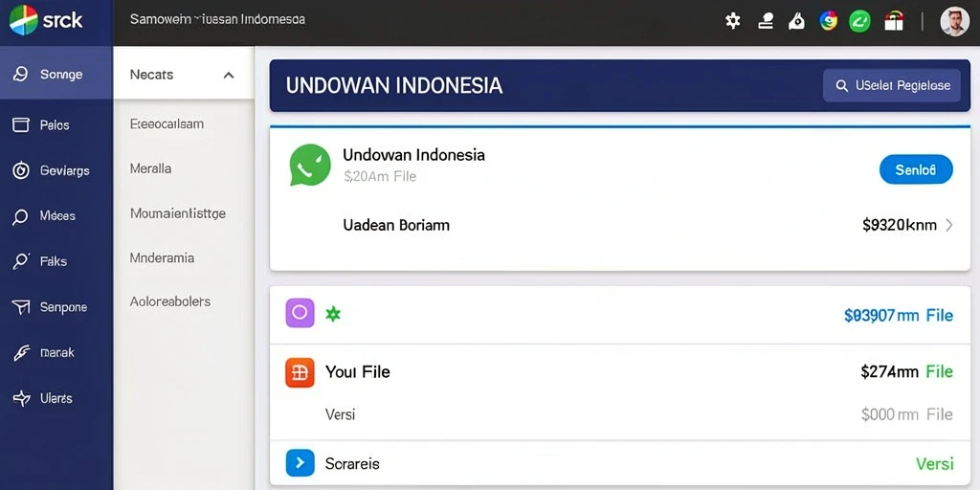The width and height of the screenshot is (980, 490).
Task: Click the Versi label under Youi File
Action: click(x=340, y=414)
